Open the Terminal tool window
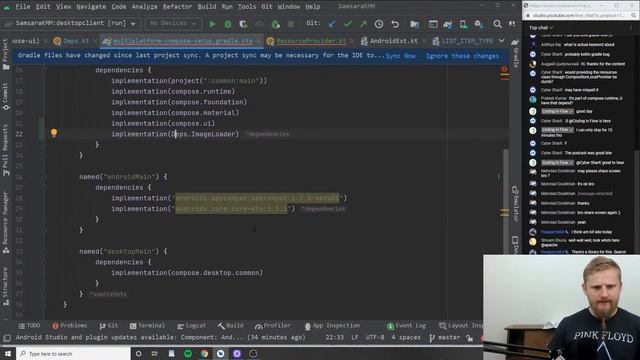640x360 pixels. [x=147, y=326]
